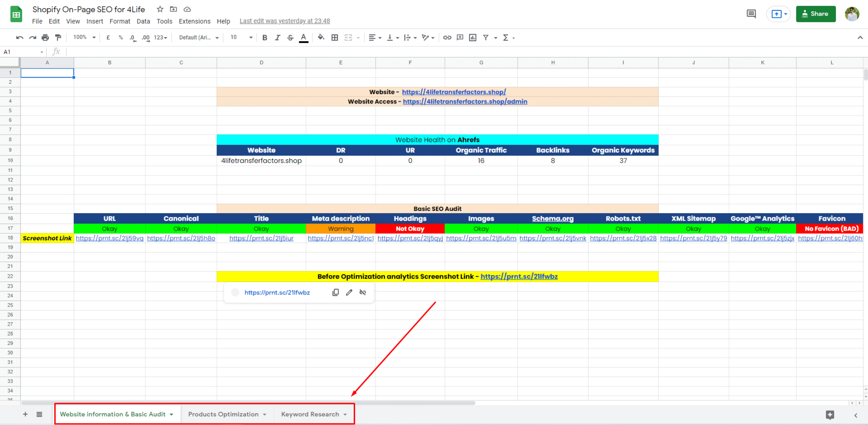Apply a filter using the filter icon
The height and width of the screenshot is (425, 868).
[486, 37]
